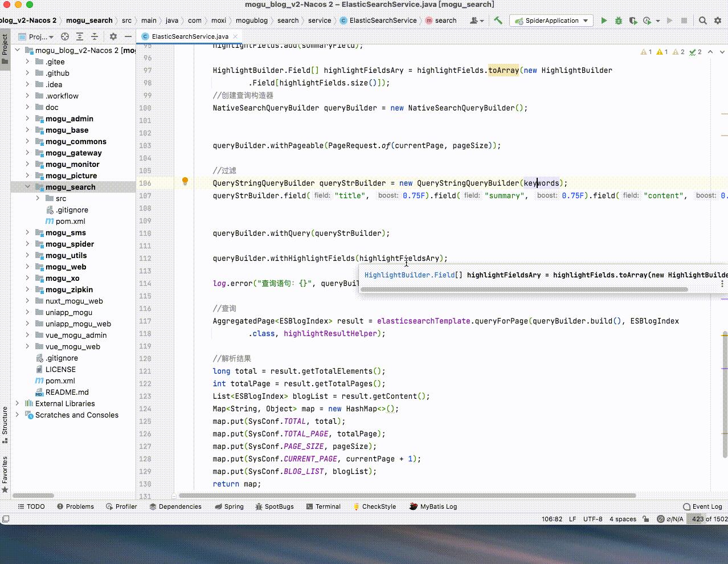Collapse all nodes using Project panel icon
Image resolution: width=728 pixels, height=564 pixels.
[x=95, y=36]
